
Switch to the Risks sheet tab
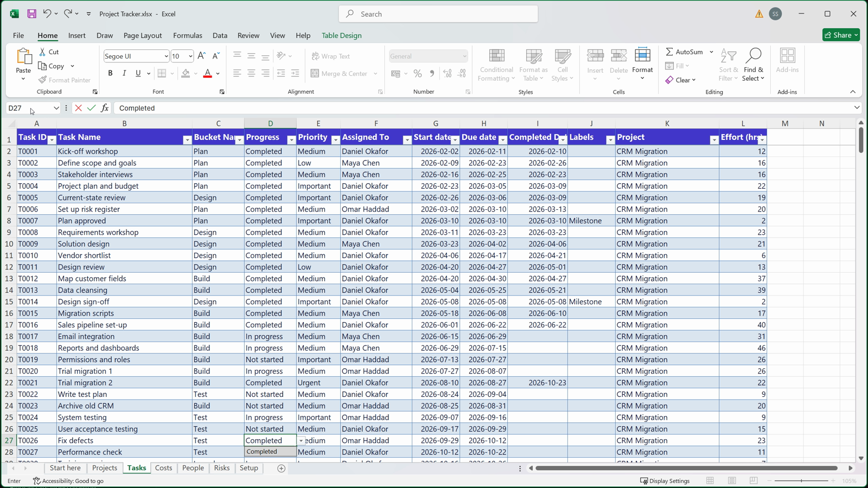coord(222,468)
